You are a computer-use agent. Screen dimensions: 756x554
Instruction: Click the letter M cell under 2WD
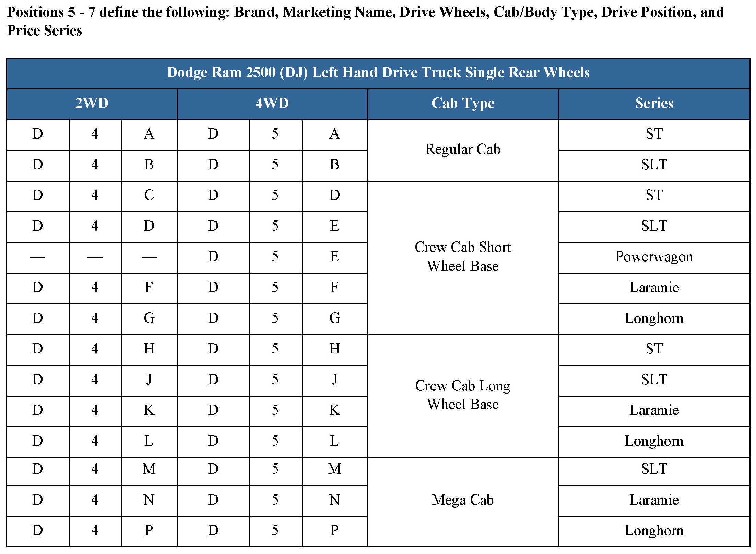pos(149,469)
